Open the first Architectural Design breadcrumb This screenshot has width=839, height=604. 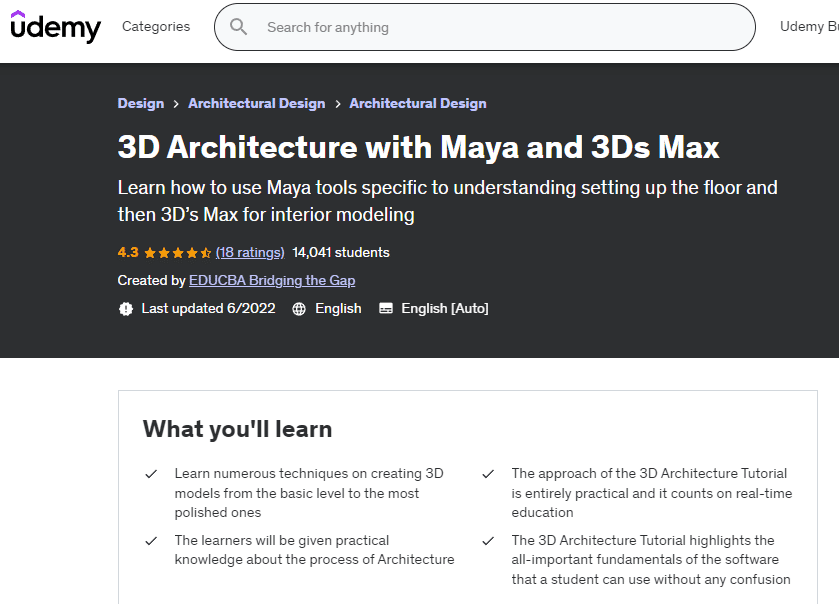(x=257, y=103)
